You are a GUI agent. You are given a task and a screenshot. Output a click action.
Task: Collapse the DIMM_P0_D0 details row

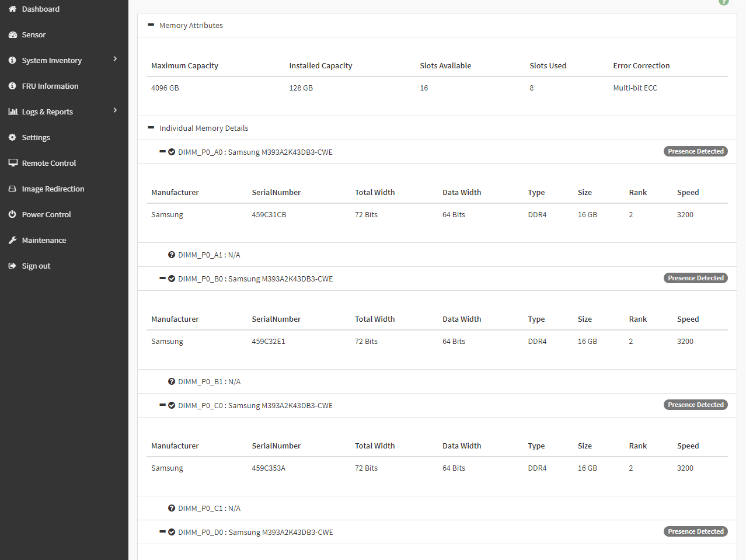(x=162, y=532)
